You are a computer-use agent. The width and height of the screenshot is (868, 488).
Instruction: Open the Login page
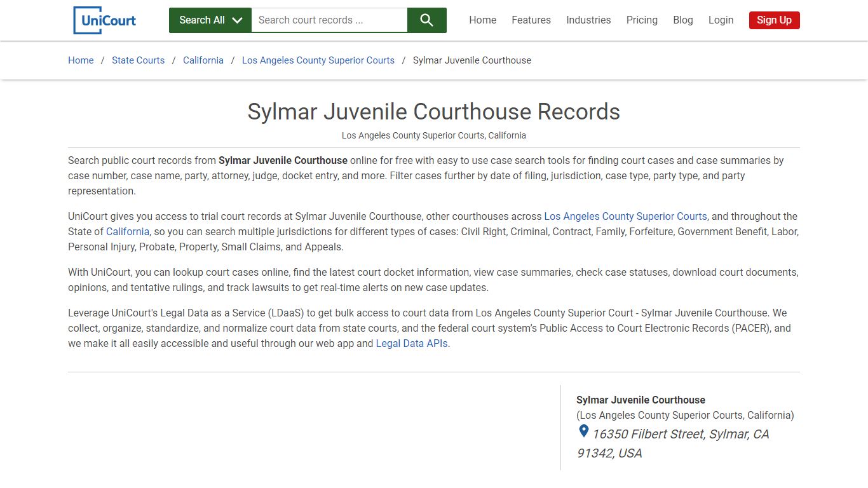click(721, 20)
